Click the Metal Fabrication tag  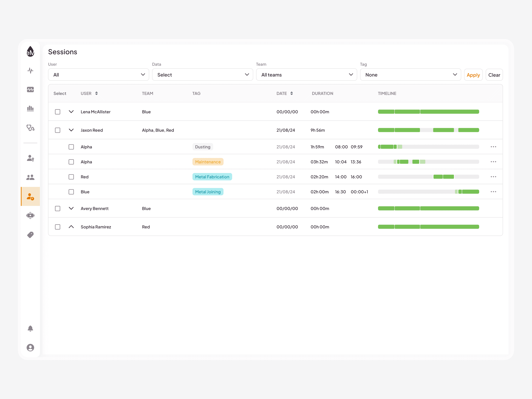pyautogui.click(x=212, y=177)
